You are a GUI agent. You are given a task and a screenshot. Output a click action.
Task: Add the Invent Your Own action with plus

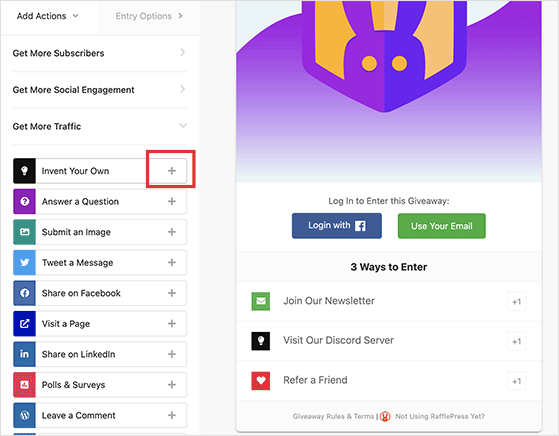pyautogui.click(x=172, y=171)
